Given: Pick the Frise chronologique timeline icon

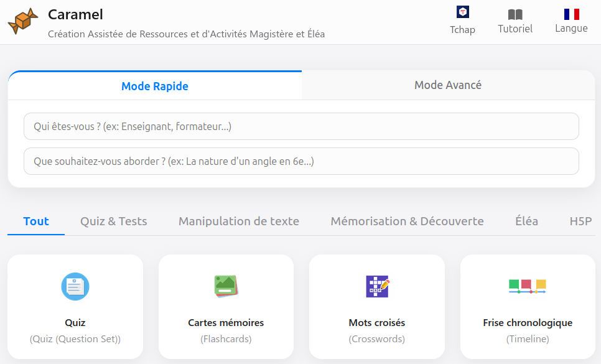Looking at the screenshot, I should pos(528,286).
